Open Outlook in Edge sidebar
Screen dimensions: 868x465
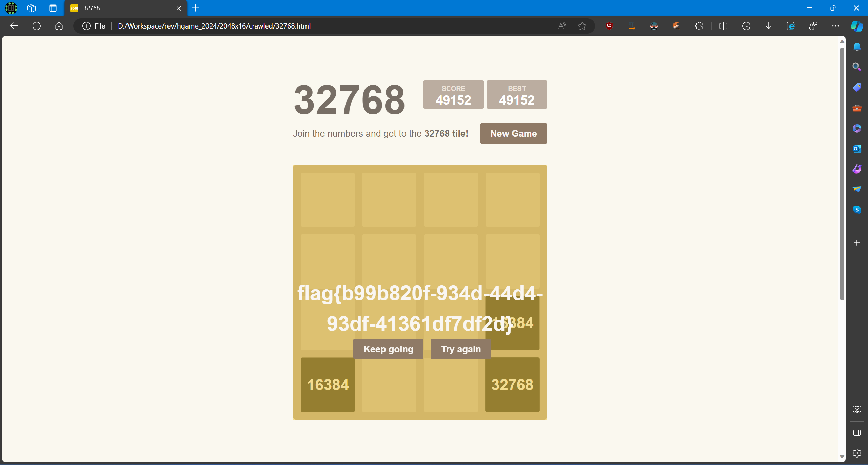tap(857, 149)
